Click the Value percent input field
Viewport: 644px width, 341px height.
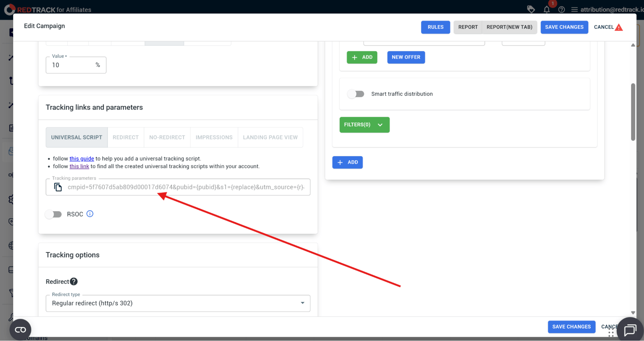tap(76, 65)
